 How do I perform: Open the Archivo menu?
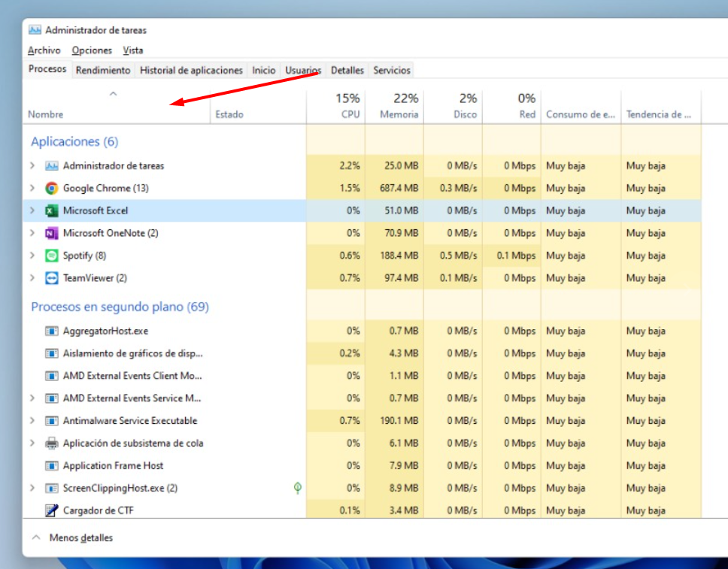[x=44, y=50]
